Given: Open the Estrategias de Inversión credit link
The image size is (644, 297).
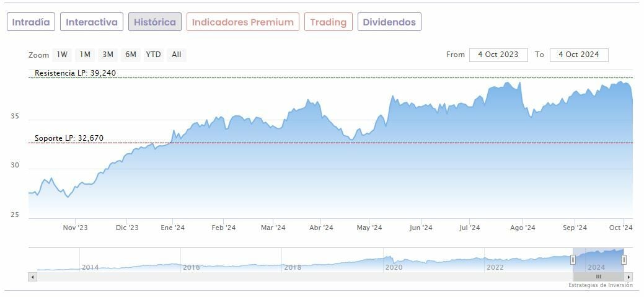Looking at the screenshot, I should point(600,285).
